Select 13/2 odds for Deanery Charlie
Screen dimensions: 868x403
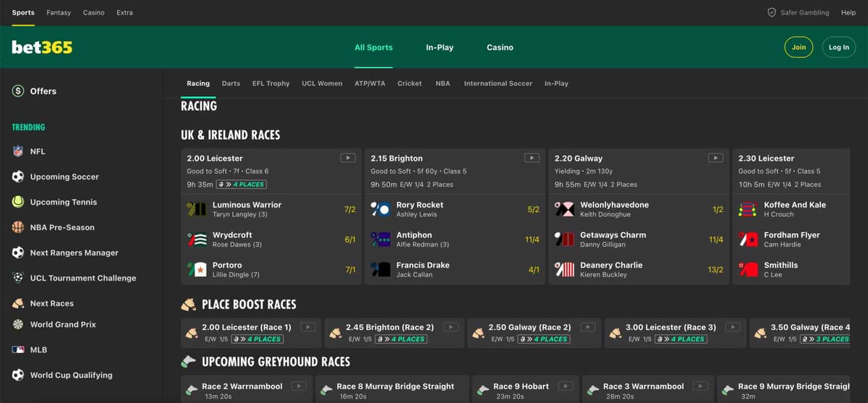tap(715, 270)
